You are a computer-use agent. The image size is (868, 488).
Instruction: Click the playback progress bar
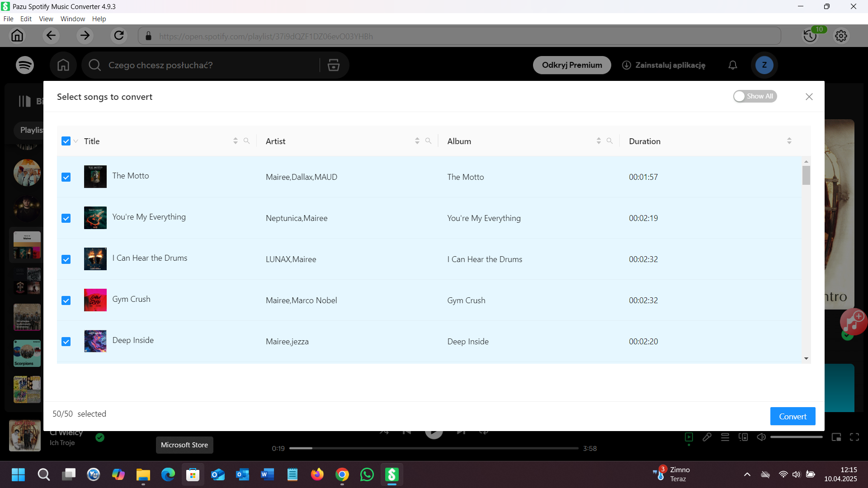point(434,448)
